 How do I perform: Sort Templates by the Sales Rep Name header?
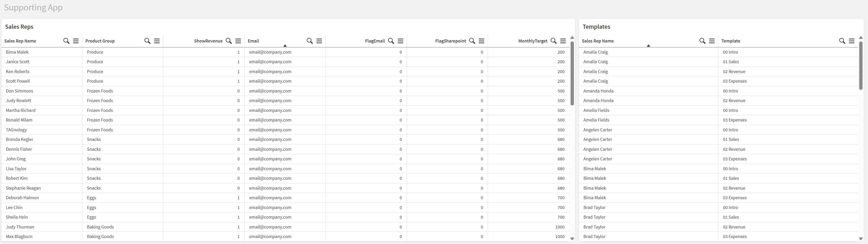(x=598, y=41)
